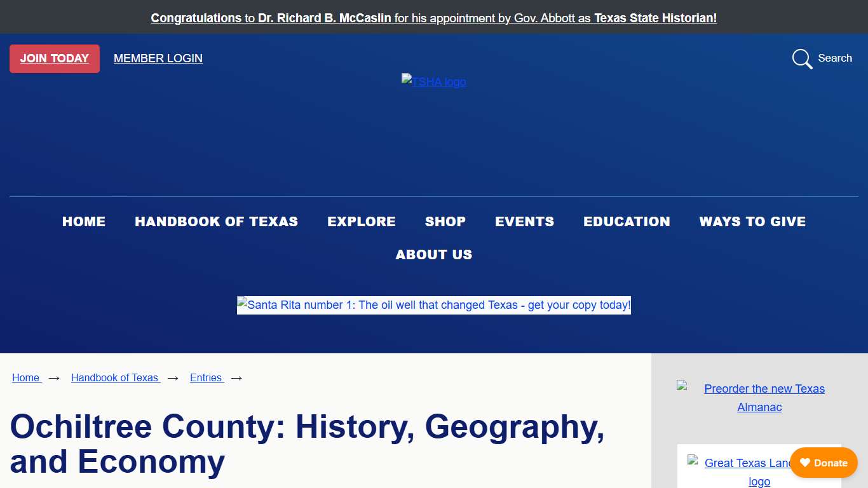Screen dimensions: 868x488
Task: Open the MEMBER LOGIN link
Action: point(158,58)
